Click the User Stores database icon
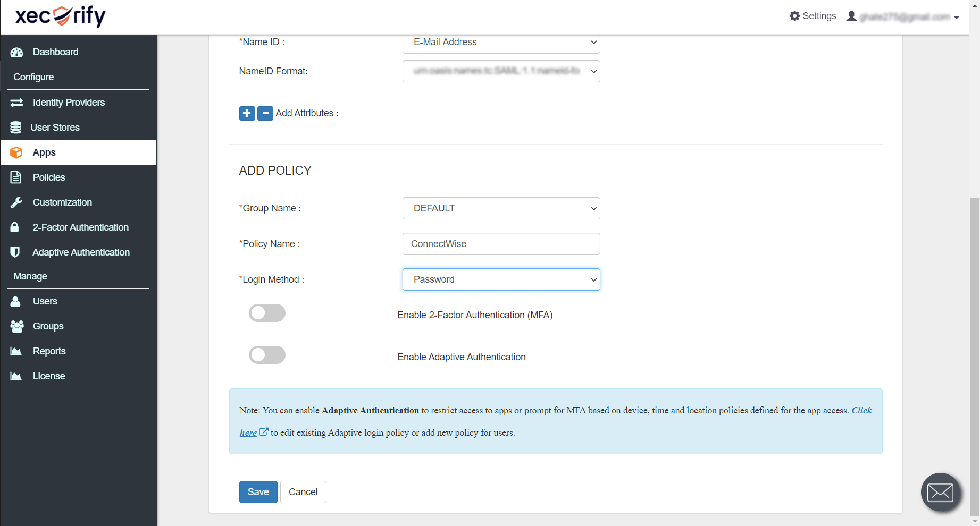The image size is (980, 526). tap(16, 128)
